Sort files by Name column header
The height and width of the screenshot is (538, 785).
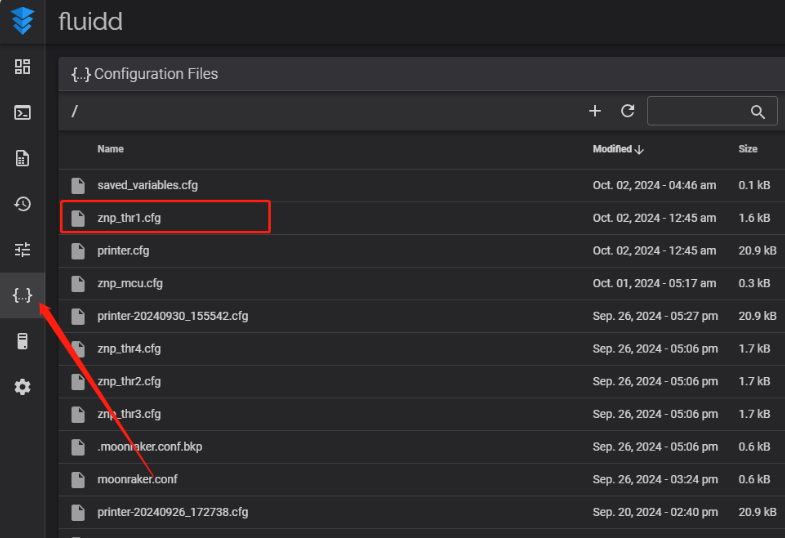(x=110, y=149)
